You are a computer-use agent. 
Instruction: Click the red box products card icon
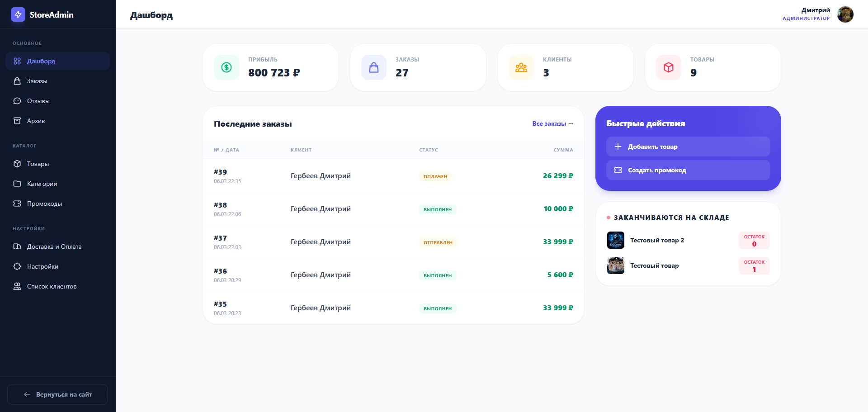(x=669, y=67)
